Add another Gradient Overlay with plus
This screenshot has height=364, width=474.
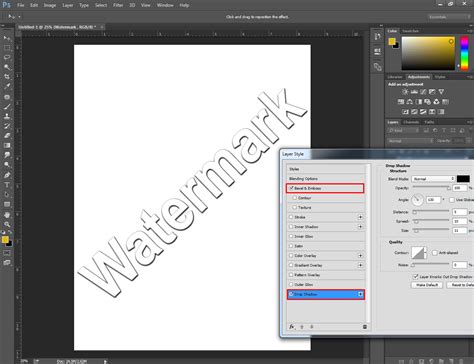click(360, 265)
